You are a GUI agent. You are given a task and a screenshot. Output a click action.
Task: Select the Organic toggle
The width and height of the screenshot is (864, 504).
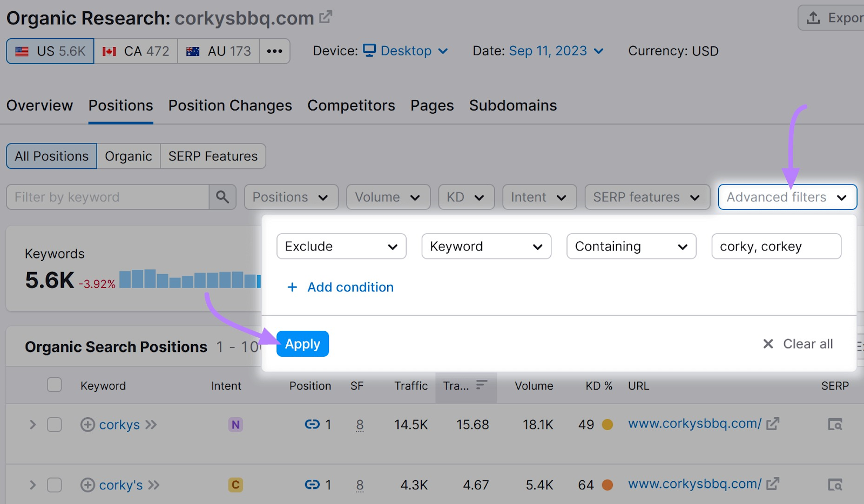coord(129,156)
